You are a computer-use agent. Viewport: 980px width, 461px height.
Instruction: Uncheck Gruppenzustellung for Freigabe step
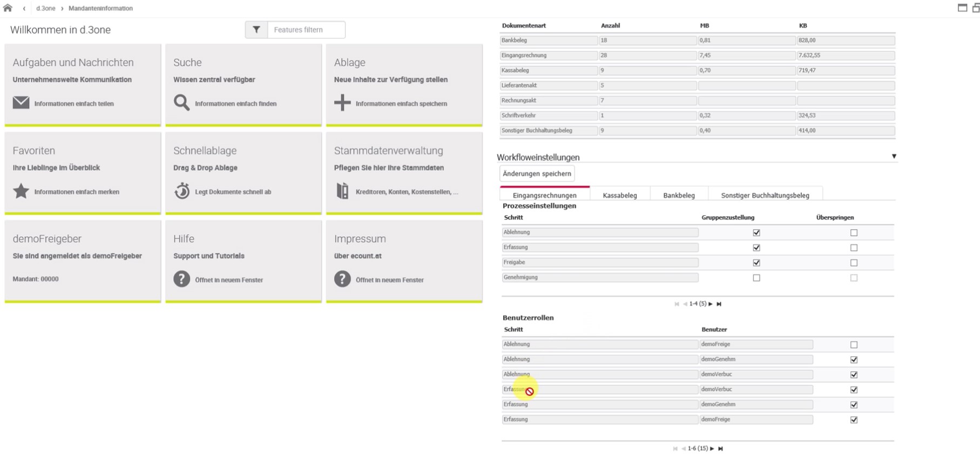(x=756, y=263)
